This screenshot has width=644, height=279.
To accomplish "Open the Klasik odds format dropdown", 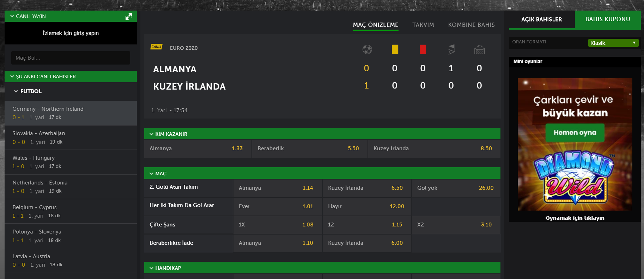I will [x=613, y=43].
